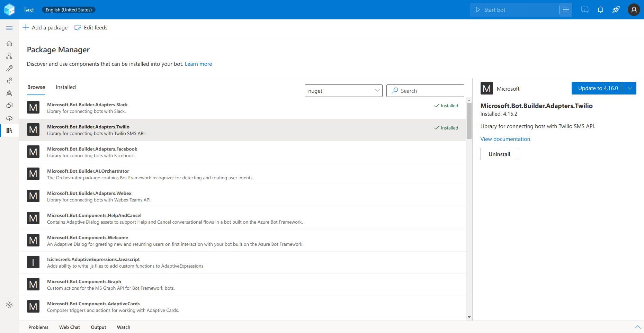Open the bot controller list icon
644x333 pixels.
(x=566, y=10)
